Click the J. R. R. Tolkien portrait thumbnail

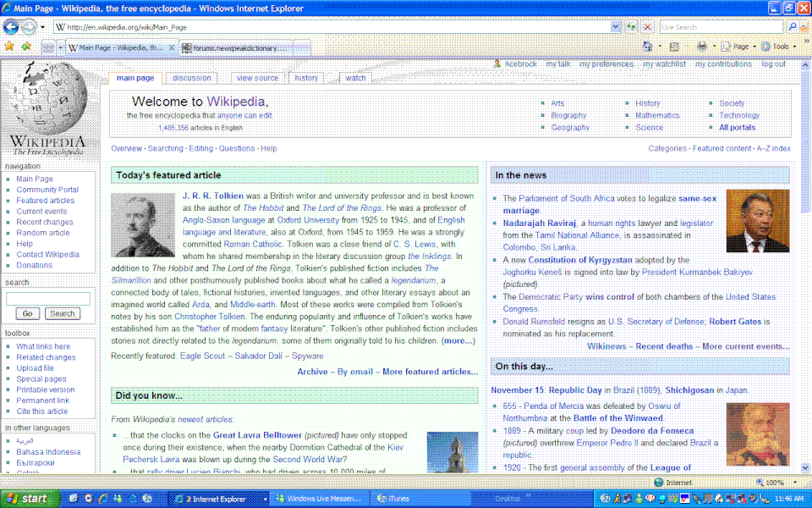tap(143, 224)
